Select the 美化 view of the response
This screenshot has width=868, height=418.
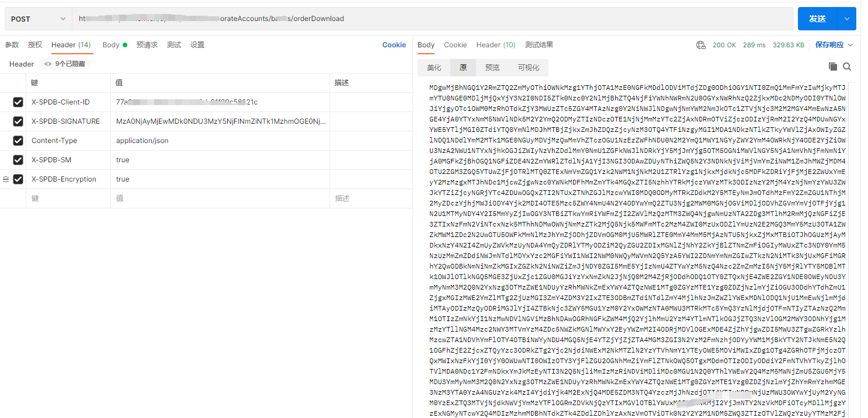[x=434, y=68]
